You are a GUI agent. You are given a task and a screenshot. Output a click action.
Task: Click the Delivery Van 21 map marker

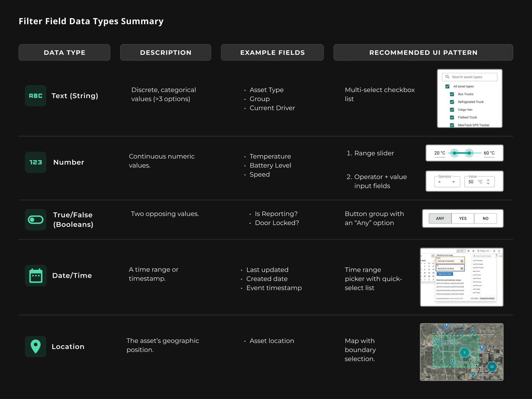tap(473, 331)
